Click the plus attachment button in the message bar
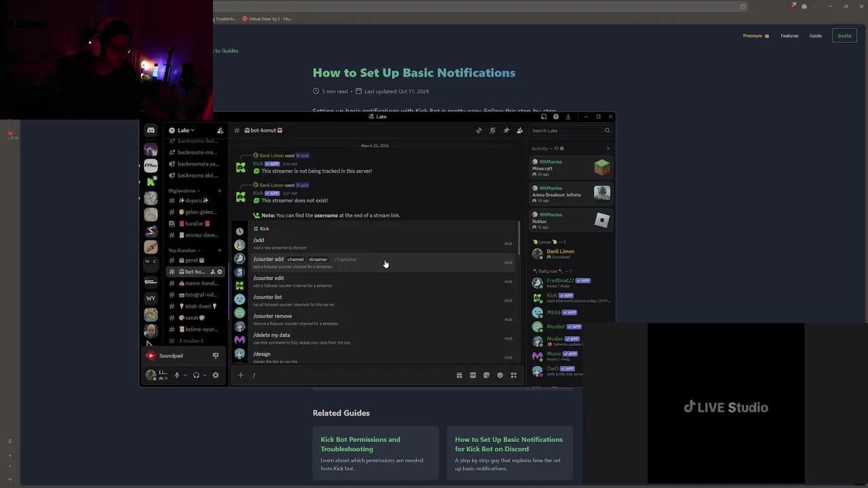 (240, 375)
